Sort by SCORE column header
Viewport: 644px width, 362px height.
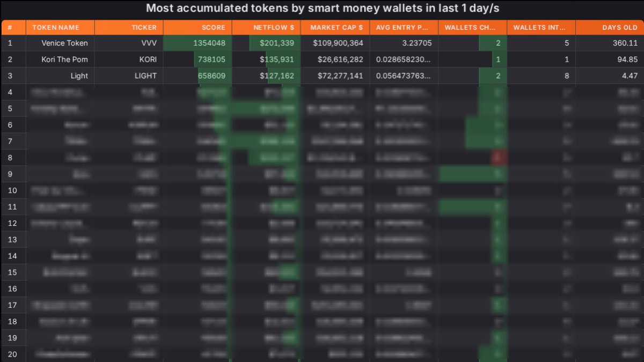click(197, 27)
